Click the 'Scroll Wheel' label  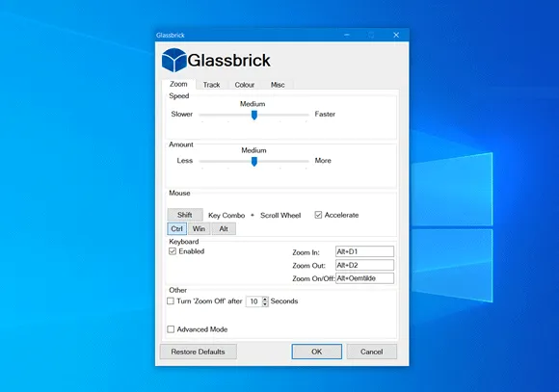tap(280, 215)
